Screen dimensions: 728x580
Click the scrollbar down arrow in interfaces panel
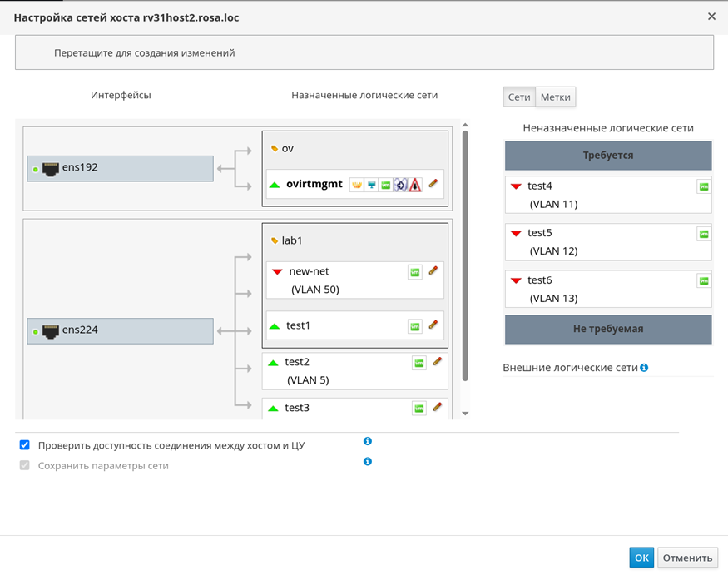coord(465,414)
